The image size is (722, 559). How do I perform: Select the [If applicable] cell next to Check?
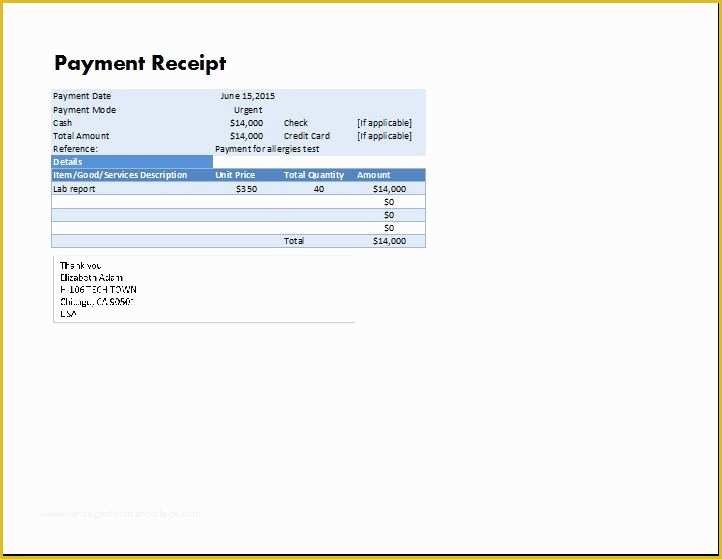pyautogui.click(x=384, y=123)
